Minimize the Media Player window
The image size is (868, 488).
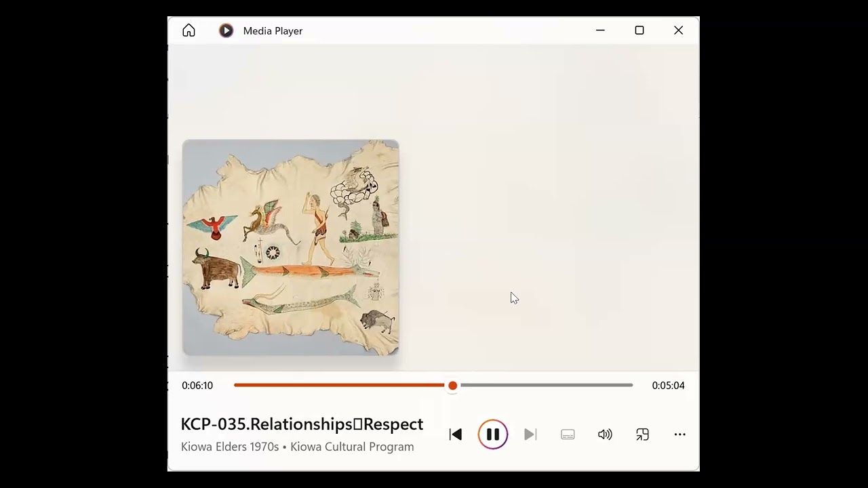click(600, 30)
